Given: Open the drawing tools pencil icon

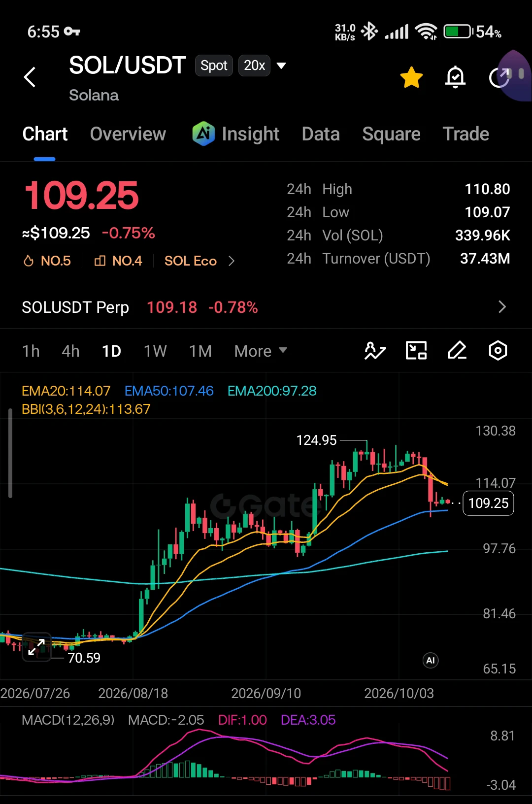Looking at the screenshot, I should pyautogui.click(x=457, y=351).
